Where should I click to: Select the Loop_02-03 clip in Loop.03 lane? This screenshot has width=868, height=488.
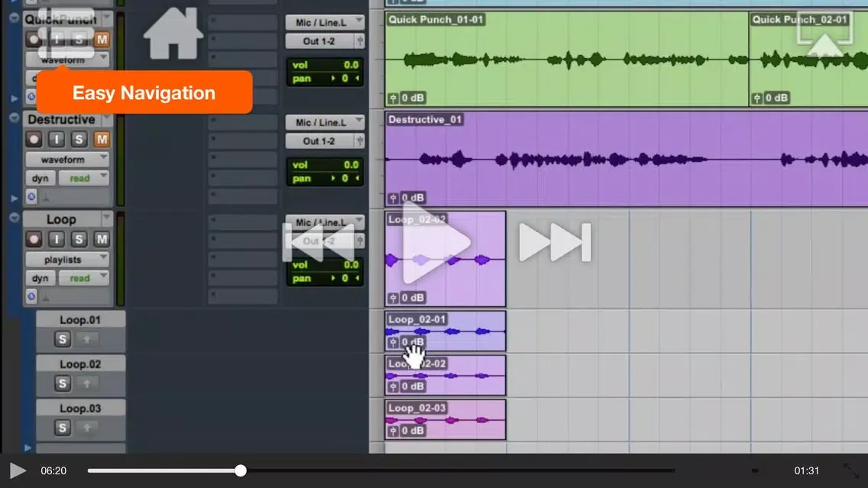[x=445, y=419]
